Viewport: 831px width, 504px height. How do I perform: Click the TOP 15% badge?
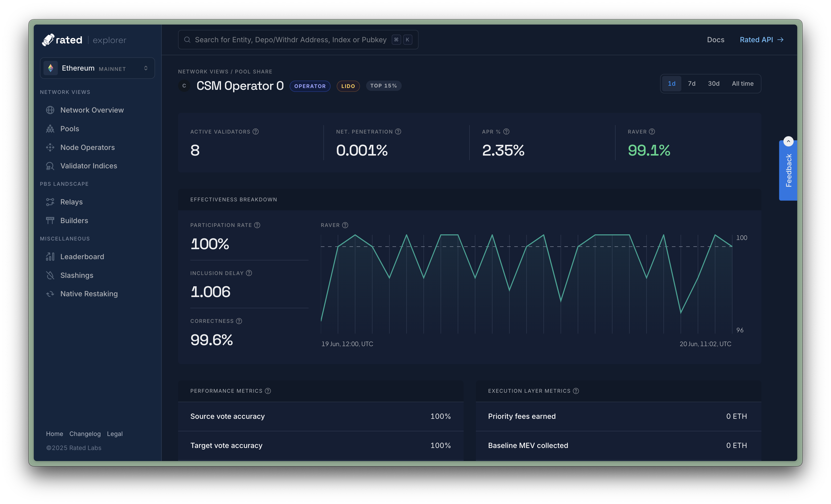pyautogui.click(x=384, y=86)
